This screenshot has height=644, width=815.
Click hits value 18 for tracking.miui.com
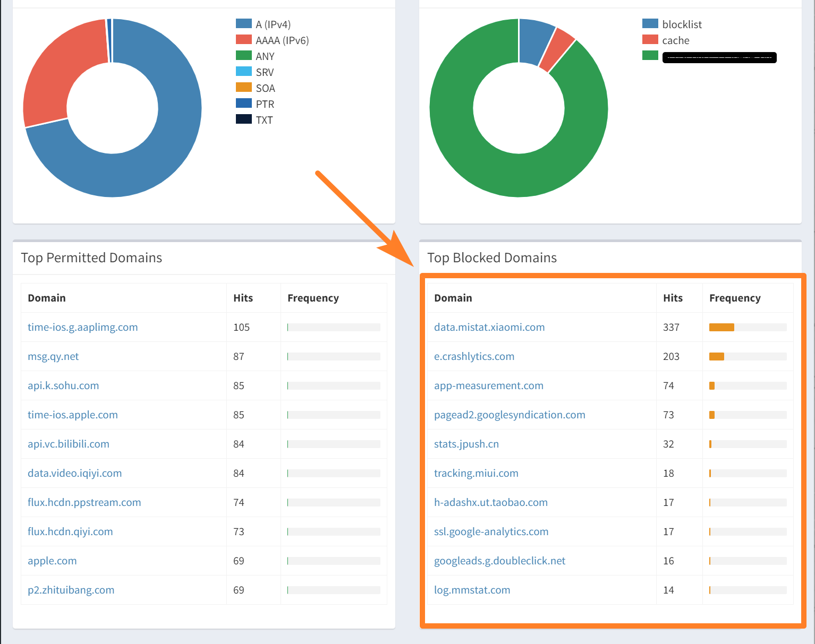(668, 473)
